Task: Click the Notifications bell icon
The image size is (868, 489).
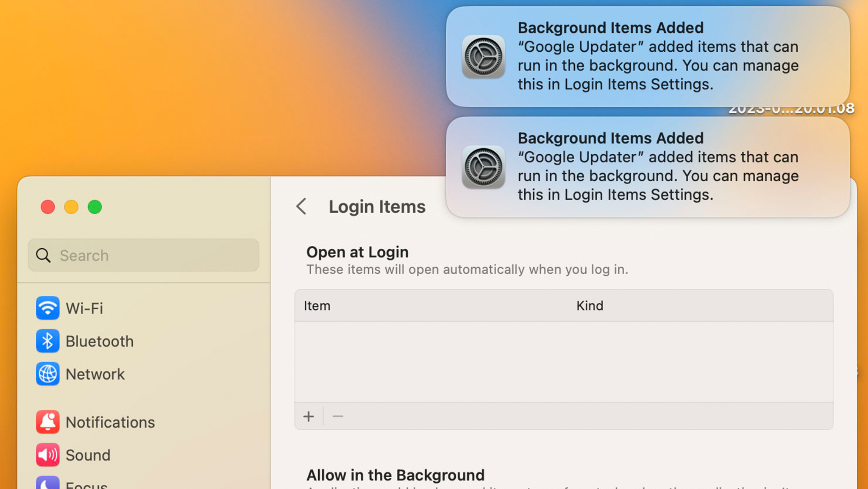Action: (47, 422)
